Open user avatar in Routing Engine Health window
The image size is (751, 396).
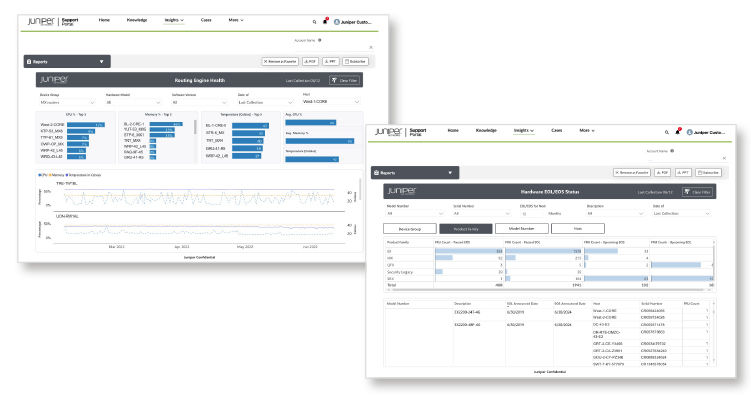click(x=337, y=22)
